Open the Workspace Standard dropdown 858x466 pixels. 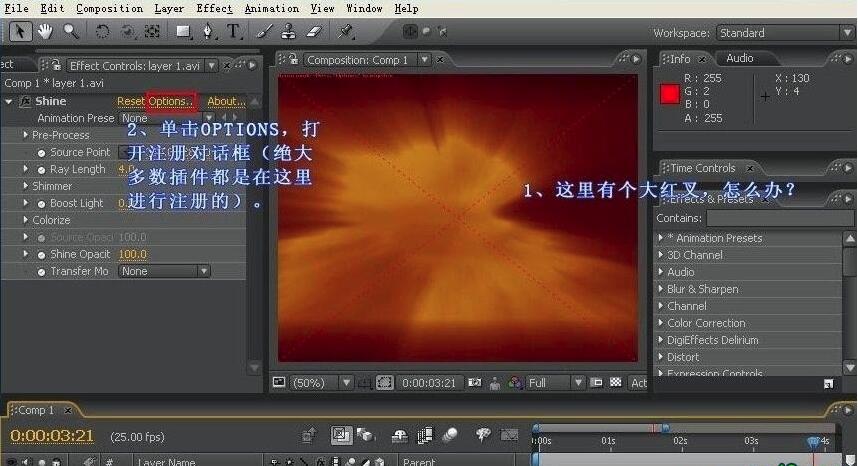pos(785,33)
